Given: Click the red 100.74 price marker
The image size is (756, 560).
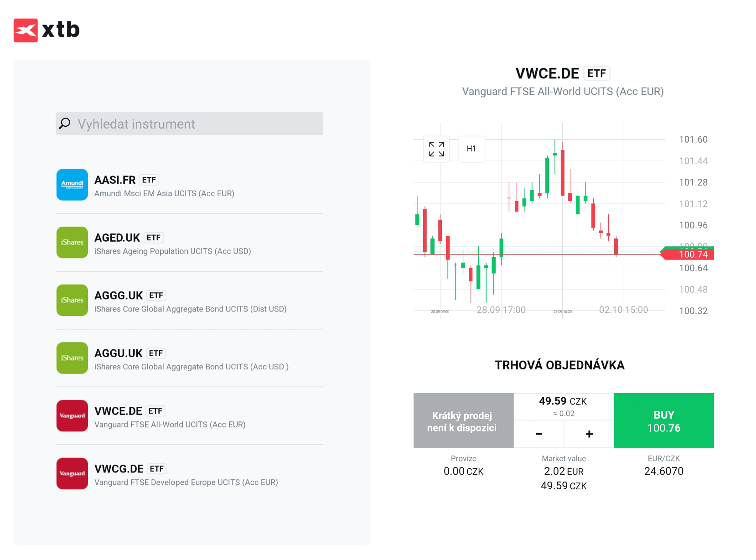Looking at the screenshot, I should tap(690, 254).
